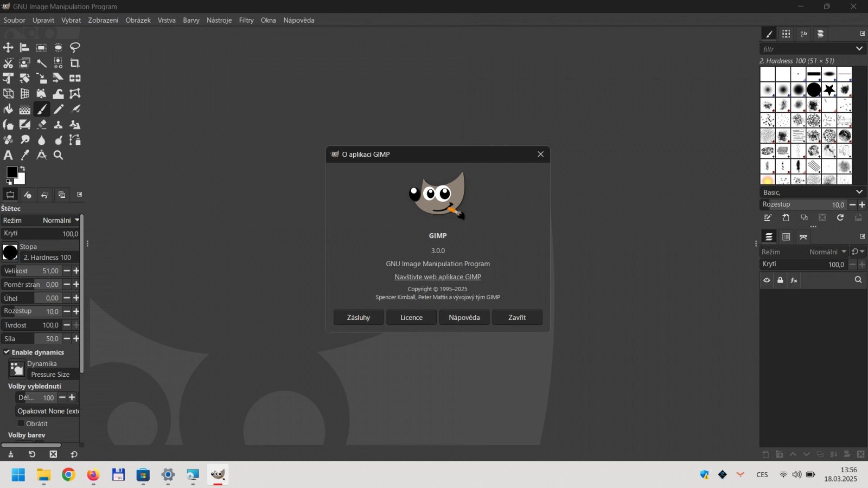
Task: Select the Heal tool
Action: tap(8, 140)
